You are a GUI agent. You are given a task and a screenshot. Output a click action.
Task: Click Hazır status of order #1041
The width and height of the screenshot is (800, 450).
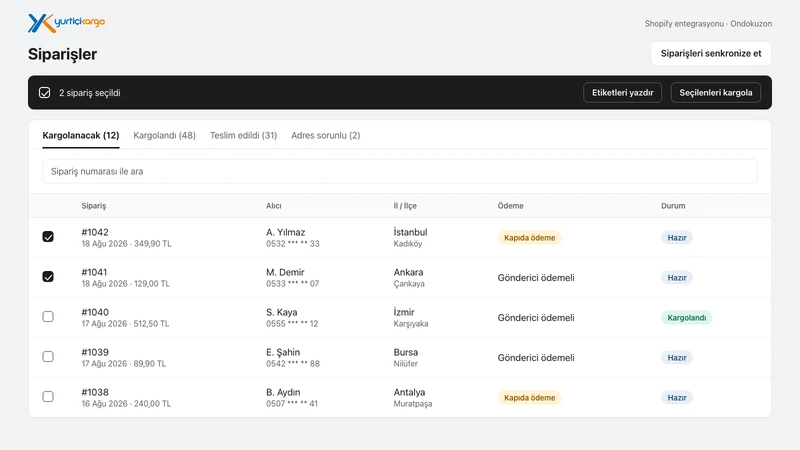pos(677,278)
